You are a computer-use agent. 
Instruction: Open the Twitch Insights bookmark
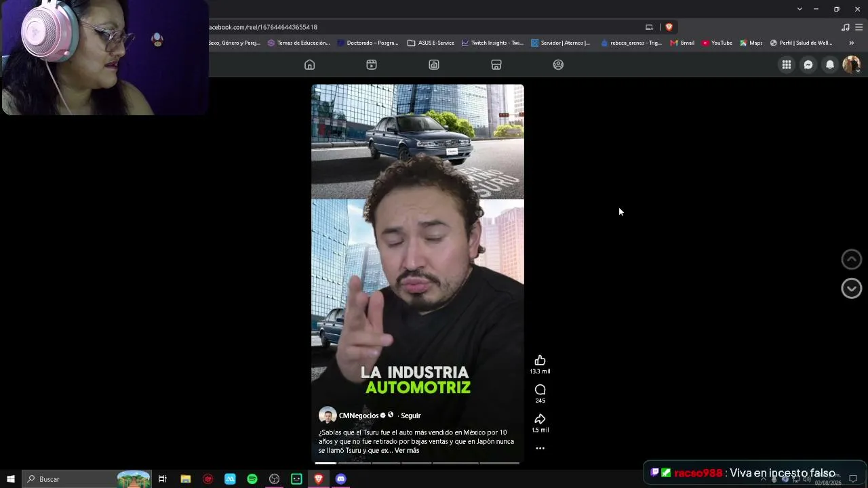click(x=492, y=43)
